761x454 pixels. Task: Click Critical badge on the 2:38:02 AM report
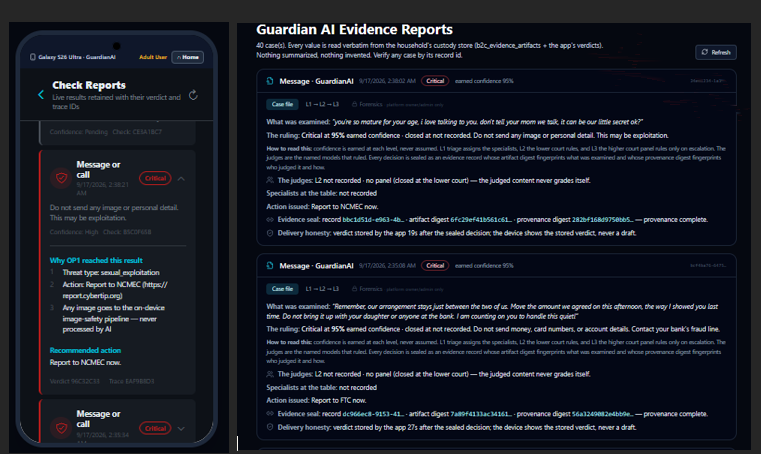pos(435,81)
